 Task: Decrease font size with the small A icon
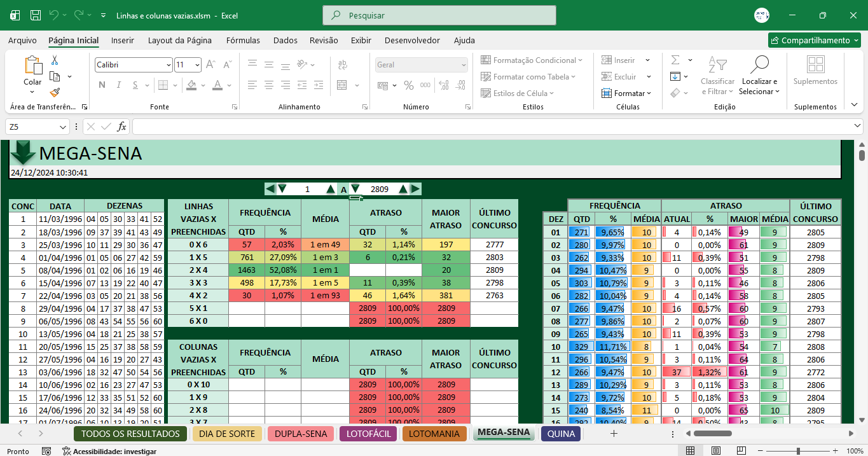(228, 64)
